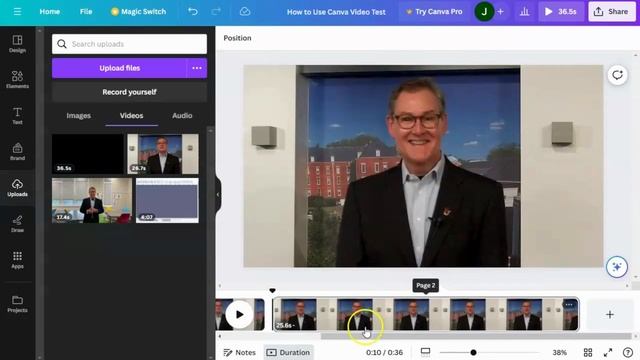Add a comment on the canvas
The image size is (640, 360).
[x=617, y=75]
